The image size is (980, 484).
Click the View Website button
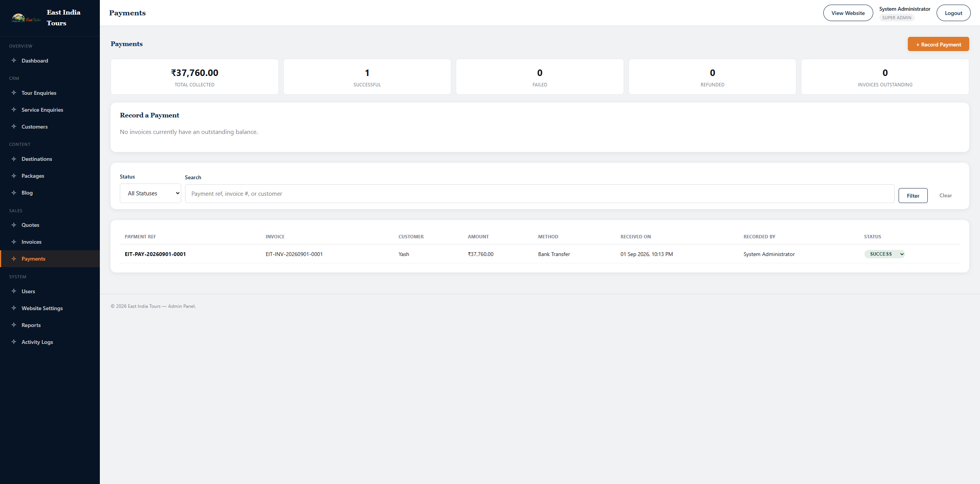tap(848, 13)
